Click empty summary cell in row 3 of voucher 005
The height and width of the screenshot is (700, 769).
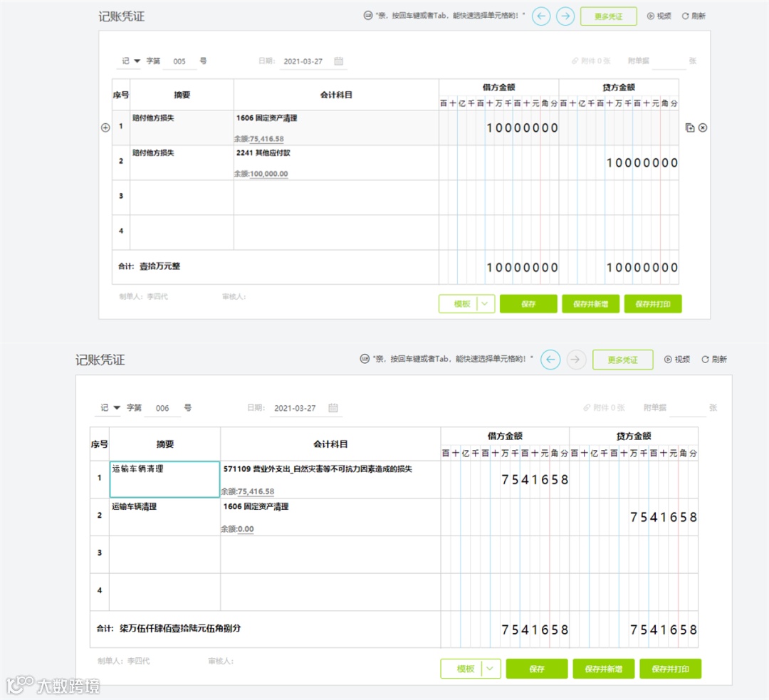point(182,197)
